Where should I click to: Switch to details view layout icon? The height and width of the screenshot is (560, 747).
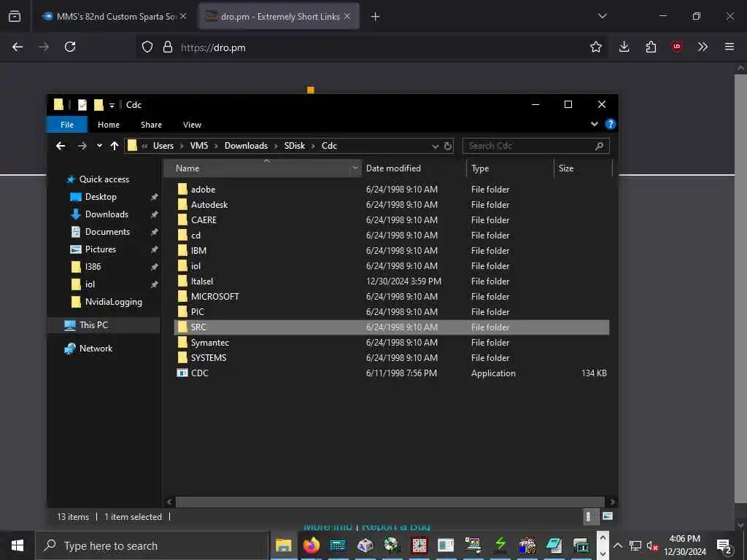coord(589,517)
